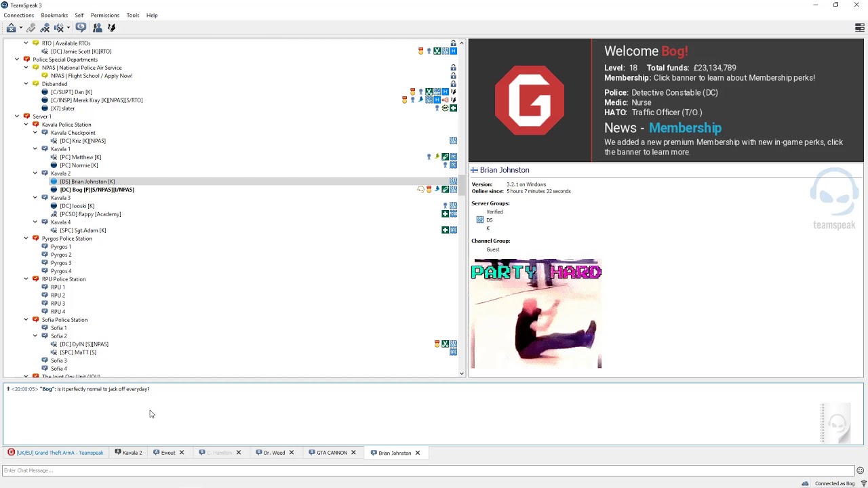The width and height of the screenshot is (868, 488).
Task: Select user [DC] DylN [S][NPAS]
Action: click(84, 344)
